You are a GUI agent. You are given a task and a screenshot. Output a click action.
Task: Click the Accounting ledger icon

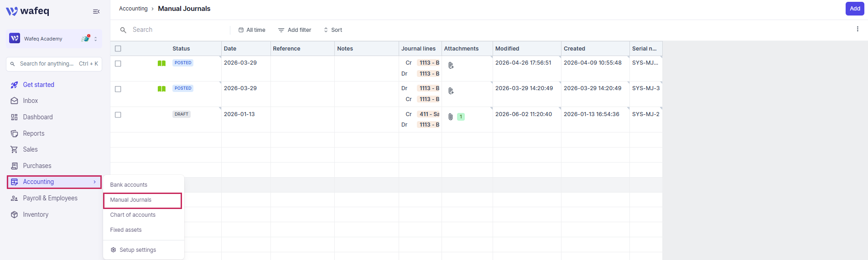(x=14, y=182)
